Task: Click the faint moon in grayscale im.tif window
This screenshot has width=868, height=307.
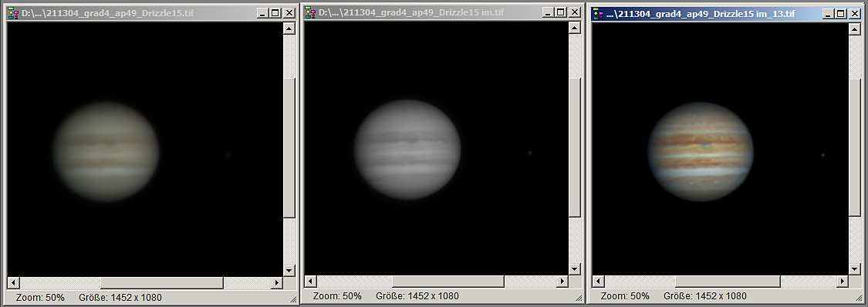Action: click(530, 153)
